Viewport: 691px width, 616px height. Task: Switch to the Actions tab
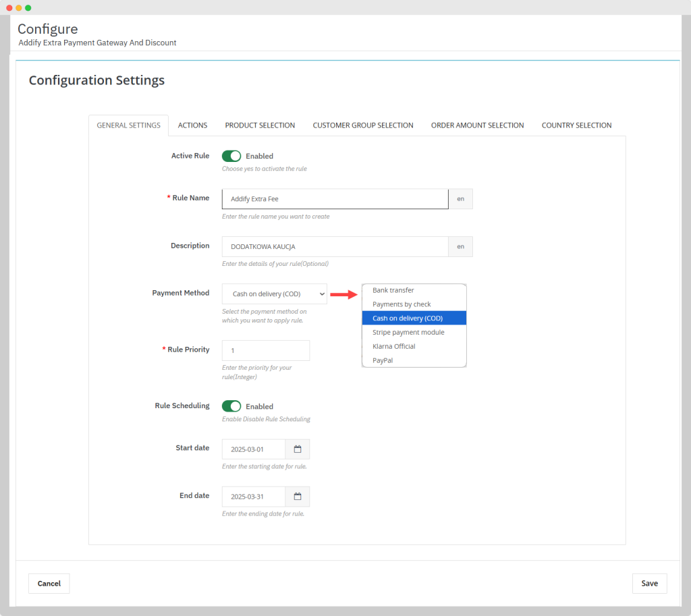coord(192,125)
